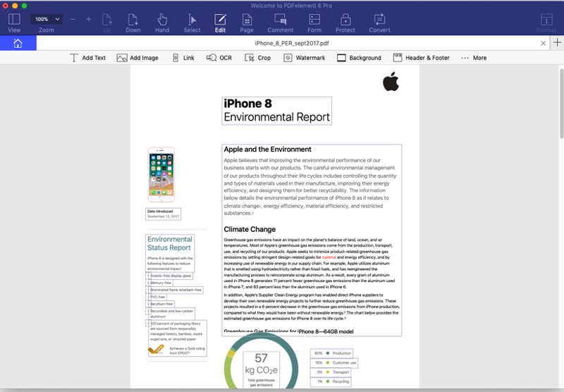Viewport: 564px width, 392px height.
Task: Click the yellow minimize window button
Action: pos(15,6)
